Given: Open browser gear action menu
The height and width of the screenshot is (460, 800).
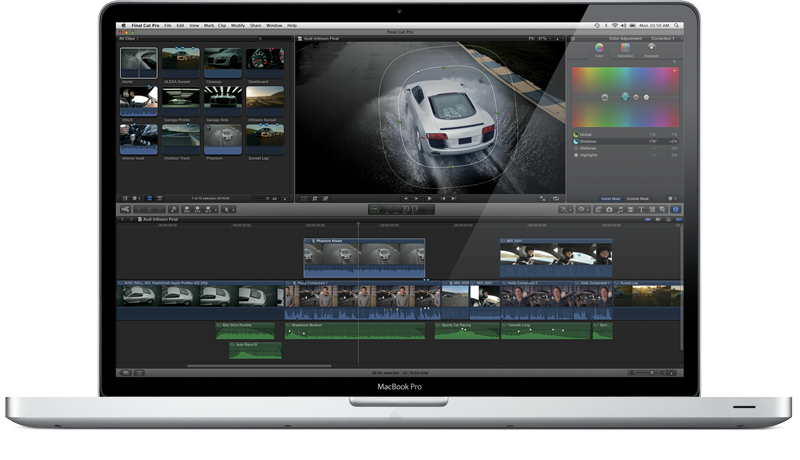Looking at the screenshot, I should [136, 198].
